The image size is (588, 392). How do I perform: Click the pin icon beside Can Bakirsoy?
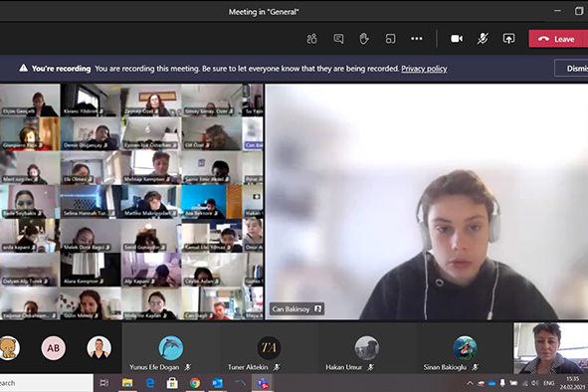[x=318, y=309]
